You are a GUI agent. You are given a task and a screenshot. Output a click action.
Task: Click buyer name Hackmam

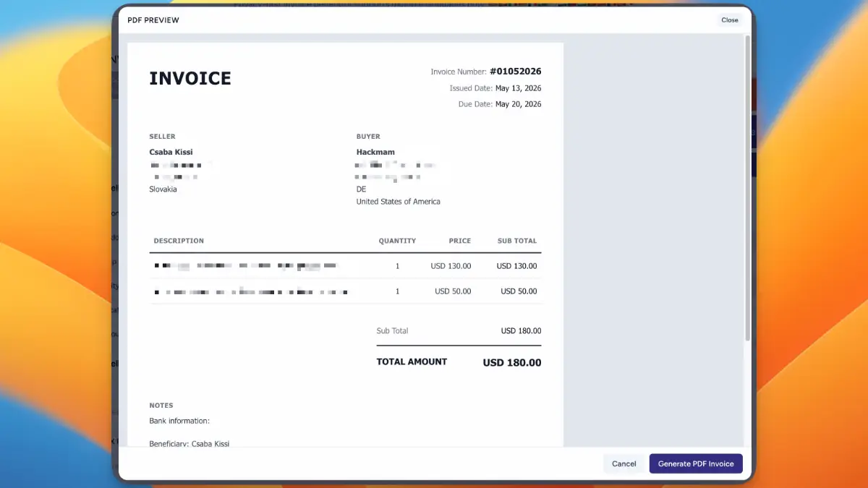click(375, 152)
